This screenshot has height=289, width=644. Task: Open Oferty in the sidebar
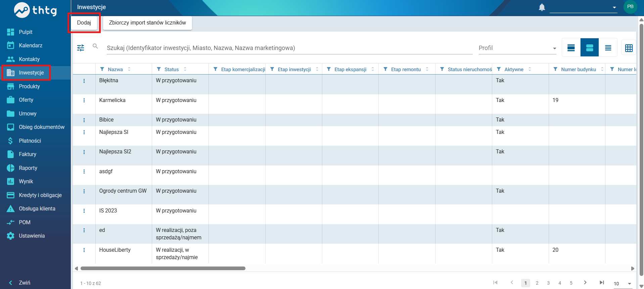[x=35, y=100]
